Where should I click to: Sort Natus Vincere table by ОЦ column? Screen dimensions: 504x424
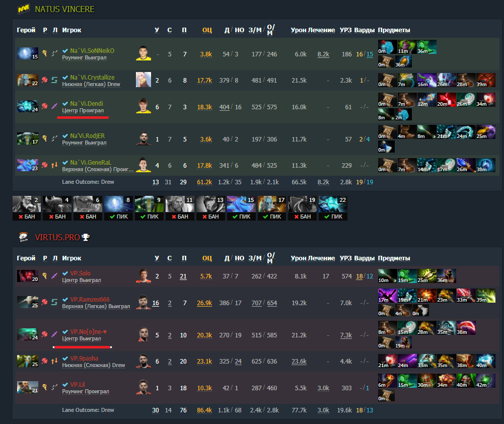(x=207, y=30)
